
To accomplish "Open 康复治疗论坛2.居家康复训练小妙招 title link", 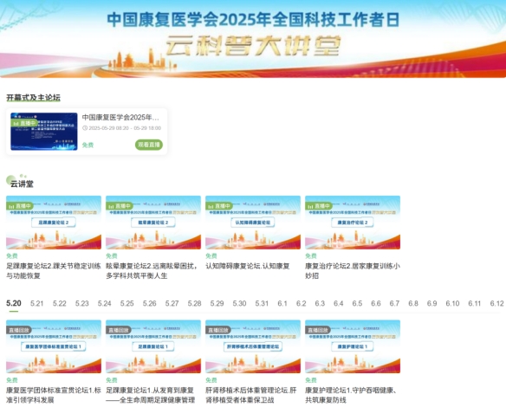I will pyautogui.click(x=353, y=271).
